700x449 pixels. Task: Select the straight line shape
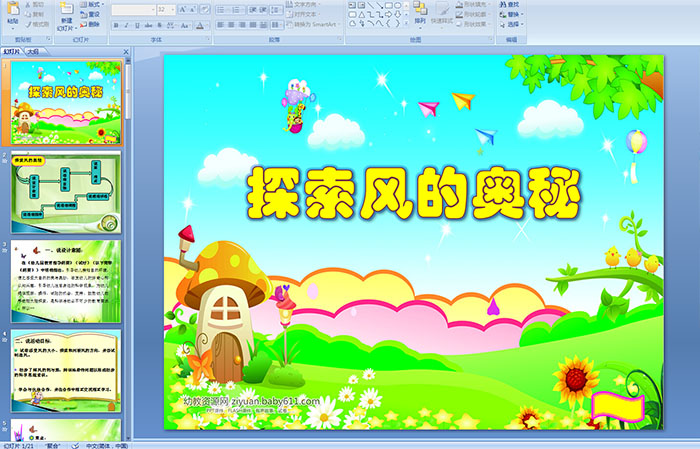pyautogui.click(x=371, y=5)
